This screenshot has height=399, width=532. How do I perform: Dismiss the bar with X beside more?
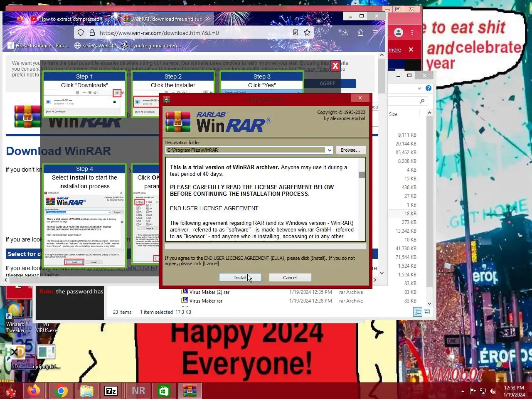pyautogui.click(x=411, y=49)
